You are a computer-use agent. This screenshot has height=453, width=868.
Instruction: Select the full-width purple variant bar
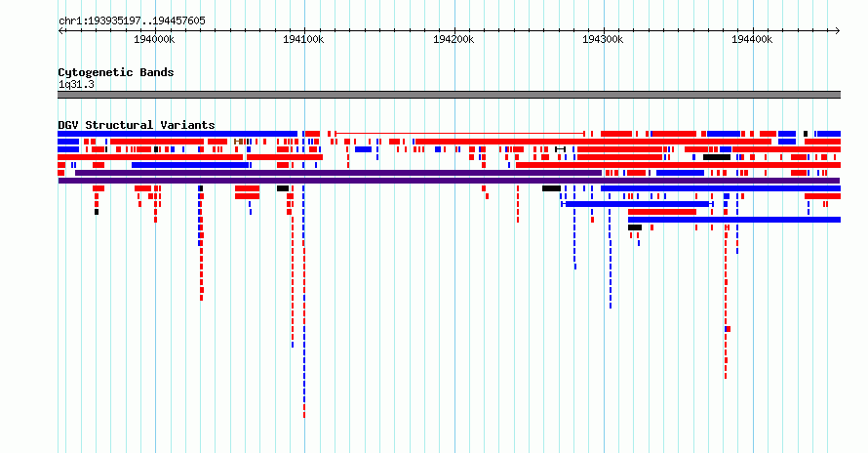[449, 181]
